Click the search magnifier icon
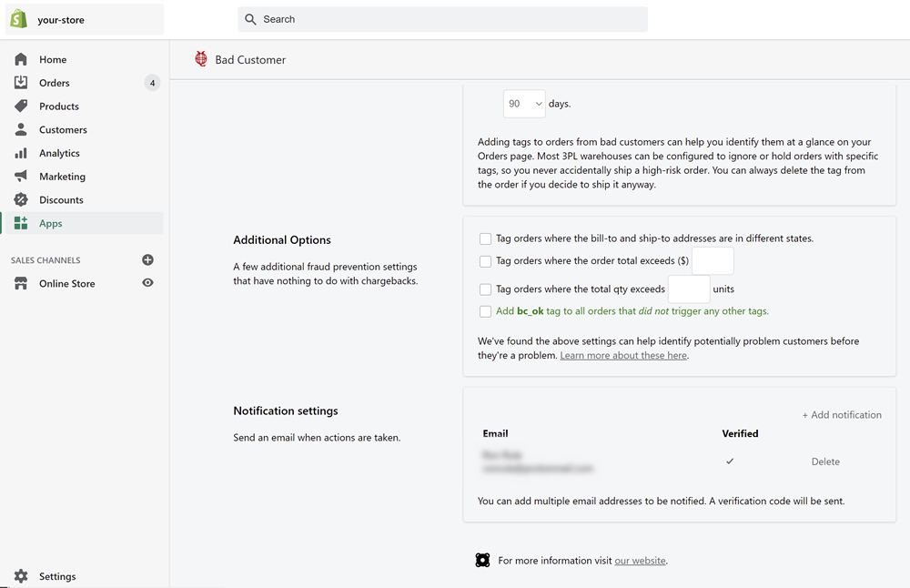910x588 pixels. [x=250, y=19]
